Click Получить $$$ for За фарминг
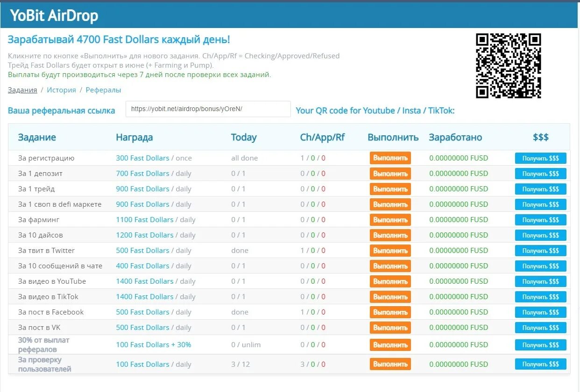The height and width of the screenshot is (392, 580). click(541, 220)
